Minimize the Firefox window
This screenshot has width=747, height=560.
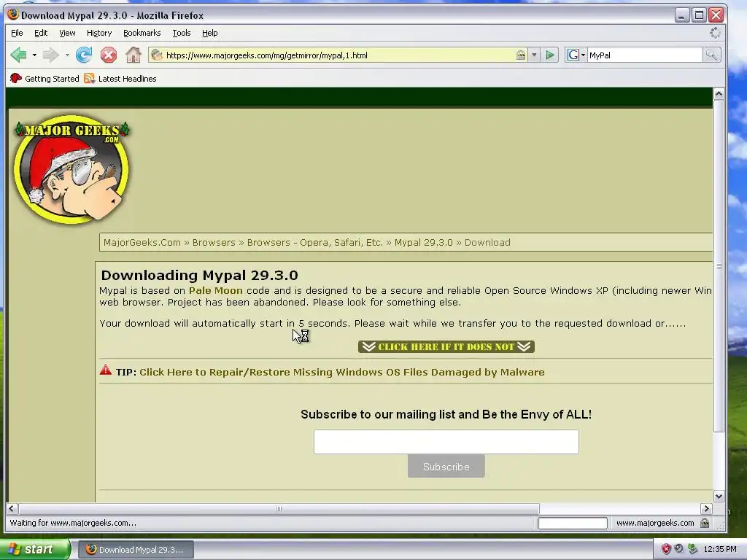(x=682, y=15)
